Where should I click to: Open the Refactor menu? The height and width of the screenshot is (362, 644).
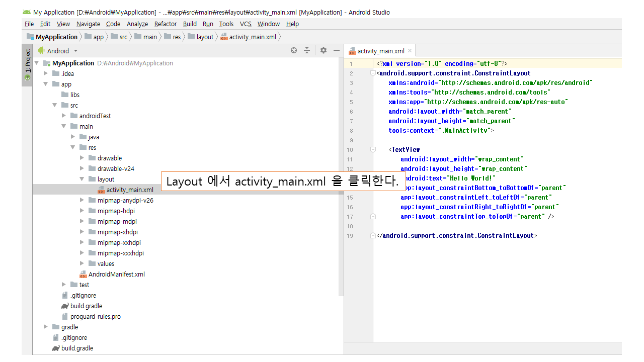coord(165,24)
